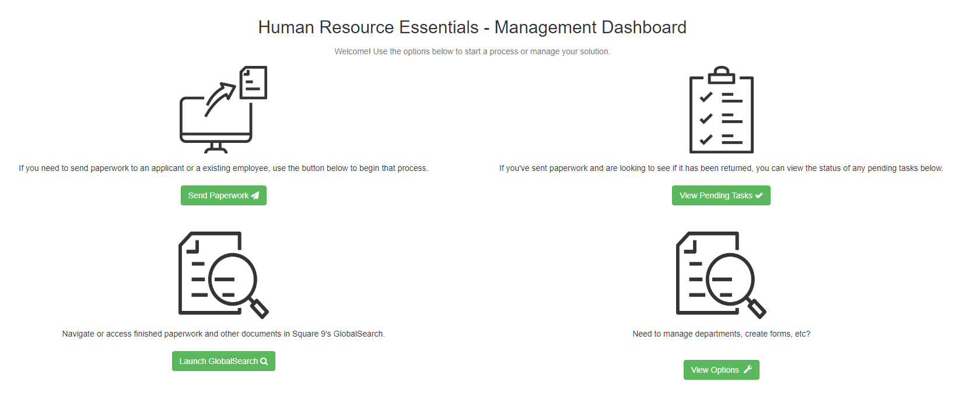This screenshot has height=413, width=980.
Task: Click the checkmark icon on View Pending Tasks
Action: pyautogui.click(x=759, y=195)
